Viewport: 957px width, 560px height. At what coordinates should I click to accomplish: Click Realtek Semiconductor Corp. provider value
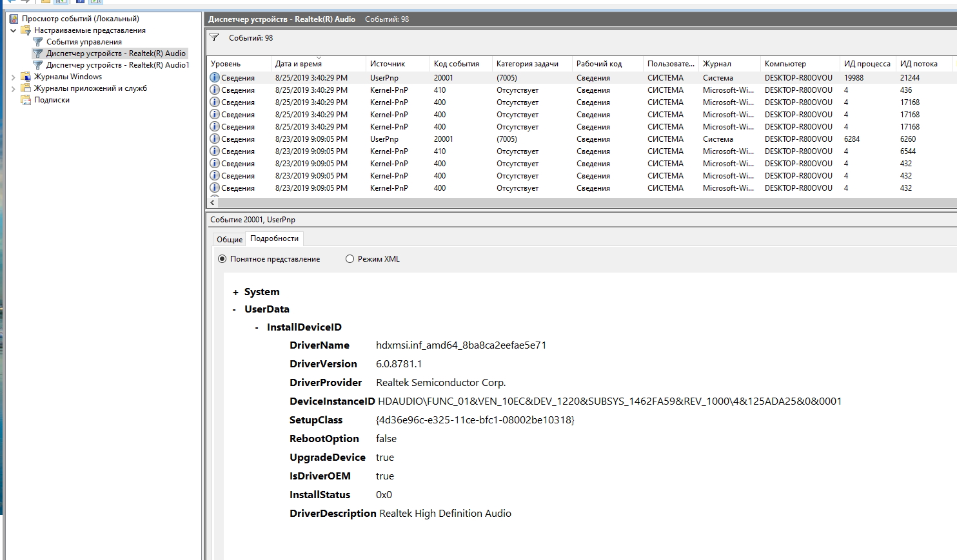pos(441,383)
